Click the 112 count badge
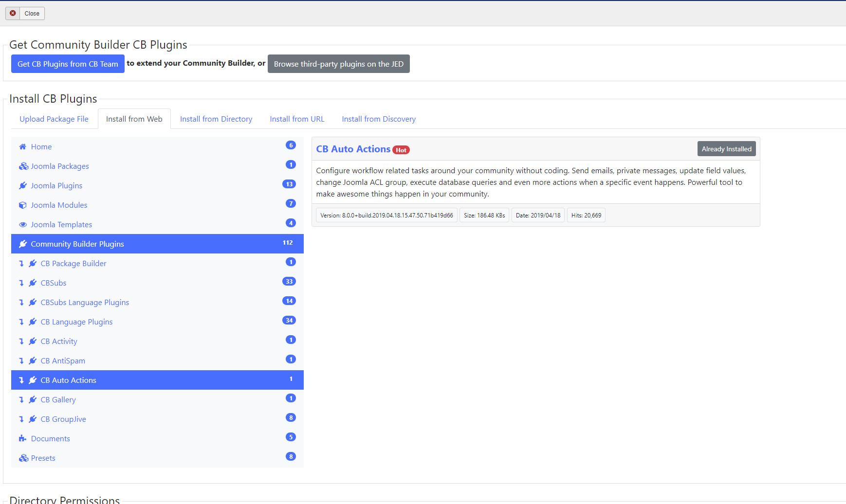846x504 pixels. pyautogui.click(x=288, y=243)
